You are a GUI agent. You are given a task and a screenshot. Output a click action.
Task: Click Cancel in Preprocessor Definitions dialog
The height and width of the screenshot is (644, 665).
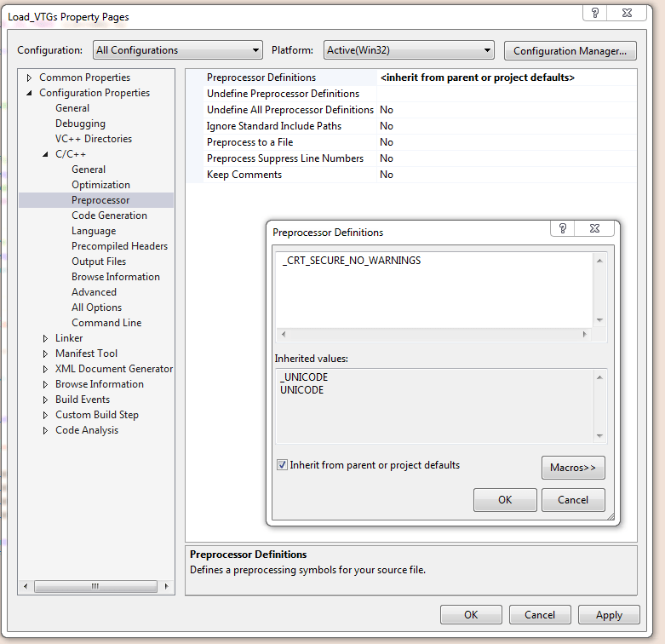(573, 500)
